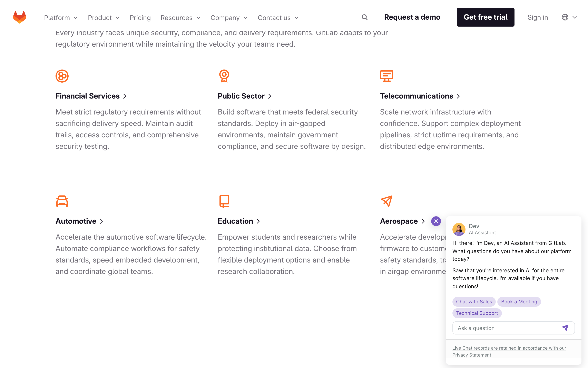The height and width of the screenshot is (368, 588).
Task: Click the globe language icon
Action: coord(565,17)
